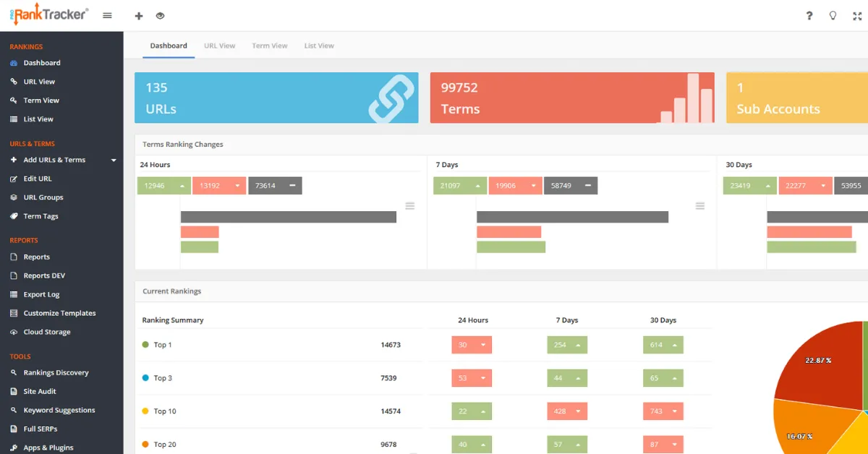Expand the Add URLs & Terms dropdown
The image size is (868, 454).
(x=114, y=160)
